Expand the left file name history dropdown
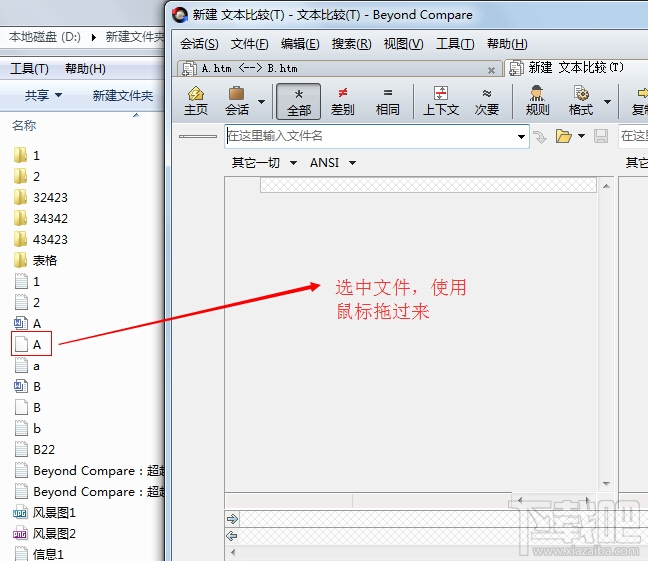Image resolution: width=648 pixels, height=561 pixels. [x=521, y=136]
